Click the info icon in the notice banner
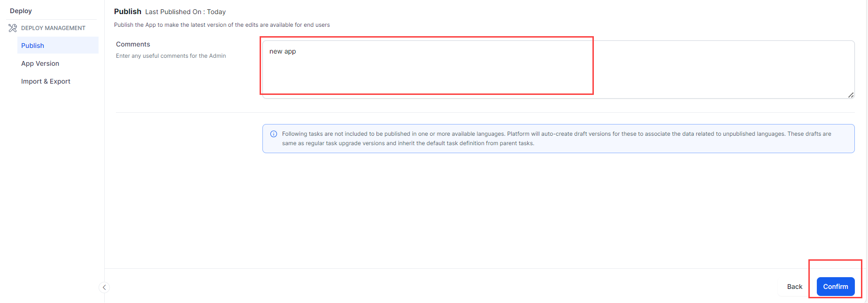The height and width of the screenshot is (303, 868). (x=274, y=134)
